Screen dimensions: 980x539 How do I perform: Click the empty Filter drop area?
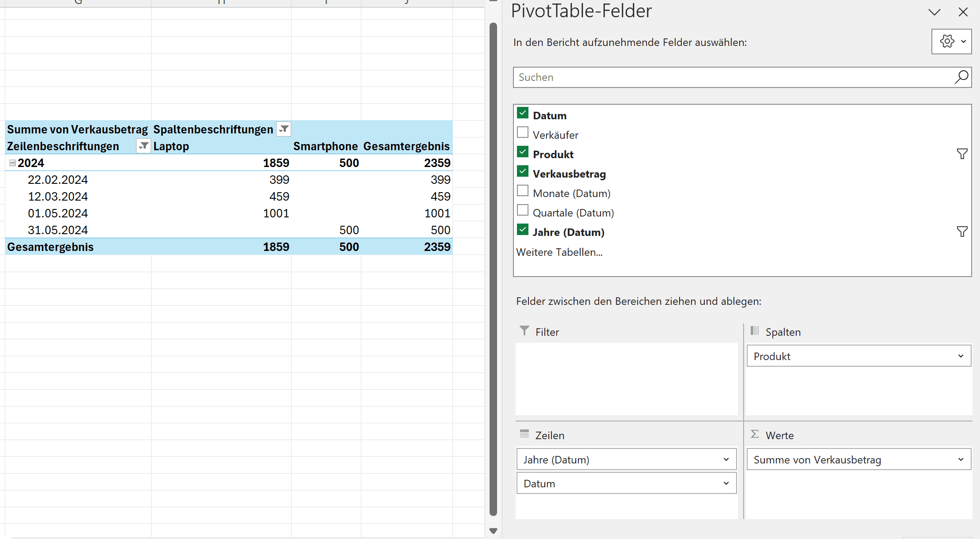pos(627,379)
